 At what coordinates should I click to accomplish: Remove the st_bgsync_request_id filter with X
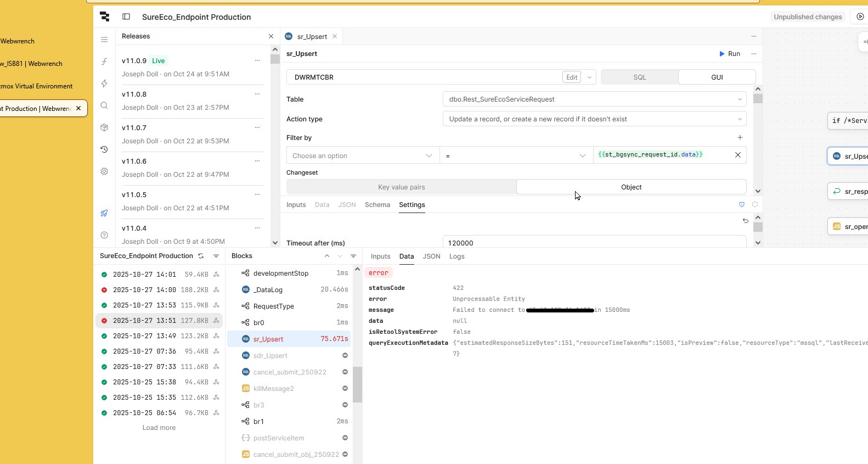tap(737, 155)
